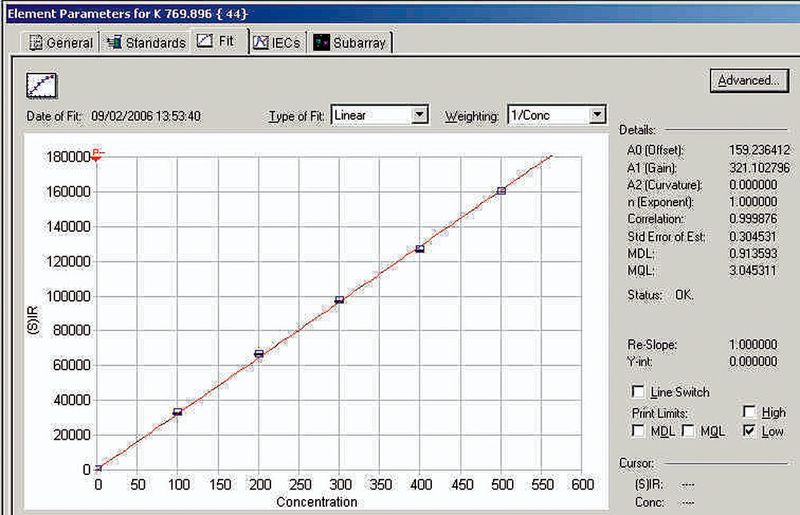Select the data point at concentration 500
Screen dimensions: 800x515
point(501,191)
